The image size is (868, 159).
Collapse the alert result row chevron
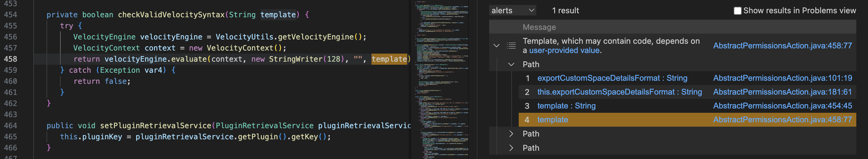click(x=496, y=46)
